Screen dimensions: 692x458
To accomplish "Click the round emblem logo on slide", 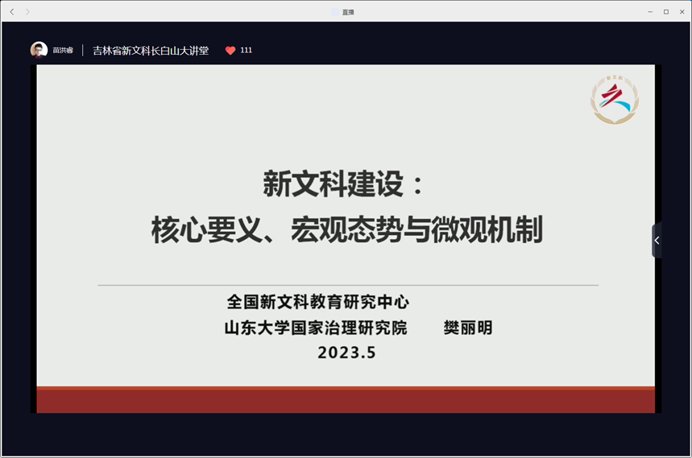I will point(614,99).
